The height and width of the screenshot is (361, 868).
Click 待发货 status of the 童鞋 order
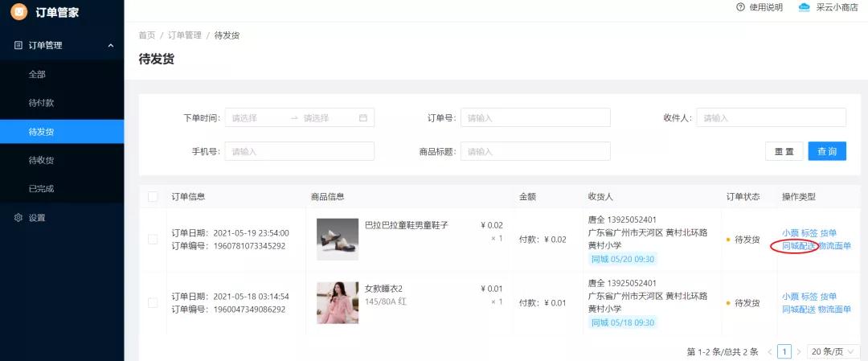click(x=747, y=240)
